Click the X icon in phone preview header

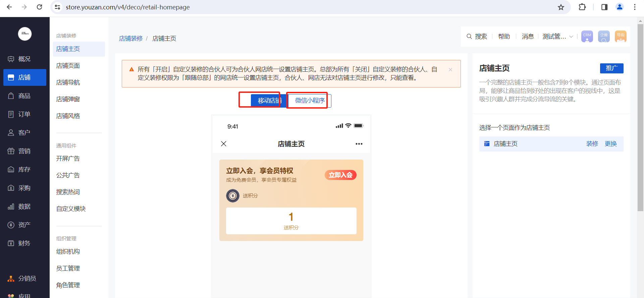[x=224, y=144]
